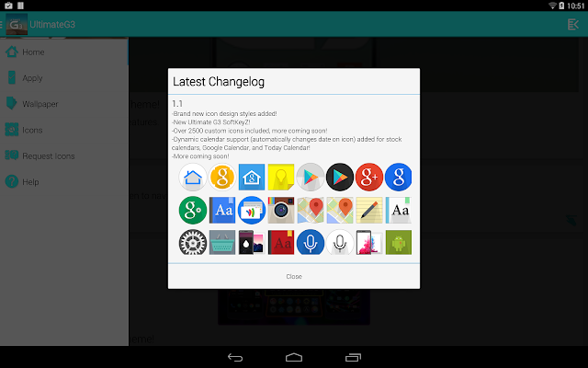Tap the settings gear wheel icon
Image resolution: width=588 pixels, height=368 pixels.
(x=193, y=242)
